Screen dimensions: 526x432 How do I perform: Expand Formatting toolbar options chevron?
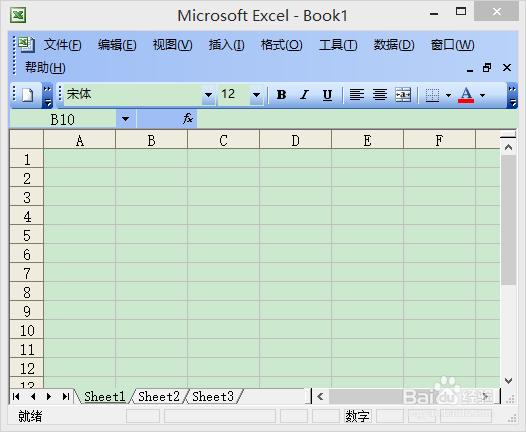(x=512, y=95)
